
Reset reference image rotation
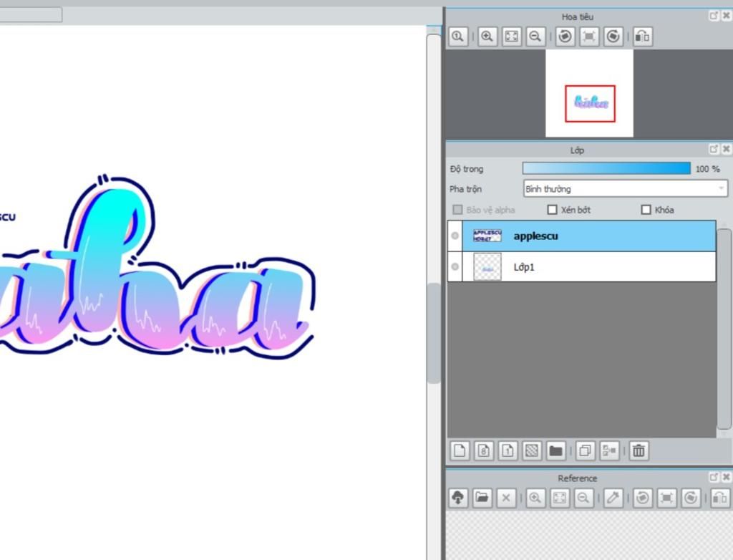tap(667, 498)
